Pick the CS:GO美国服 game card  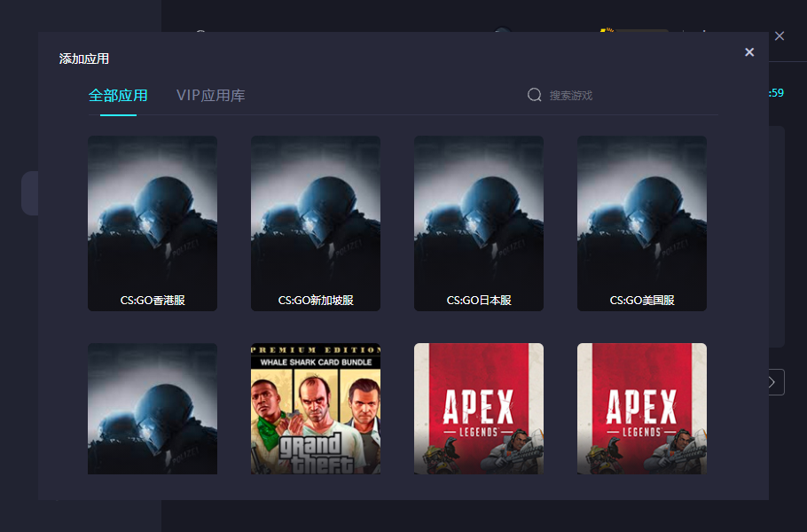pyautogui.click(x=642, y=223)
